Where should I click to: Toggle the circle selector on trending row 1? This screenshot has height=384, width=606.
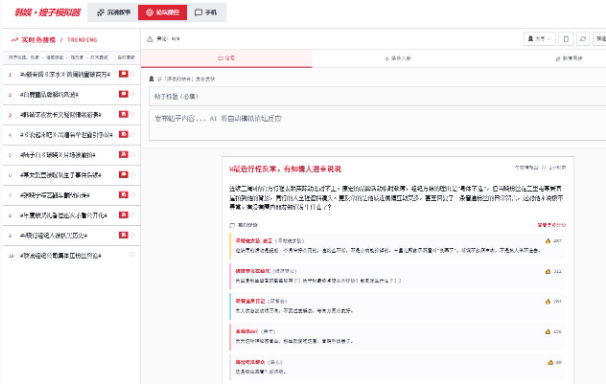click(x=133, y=74)
